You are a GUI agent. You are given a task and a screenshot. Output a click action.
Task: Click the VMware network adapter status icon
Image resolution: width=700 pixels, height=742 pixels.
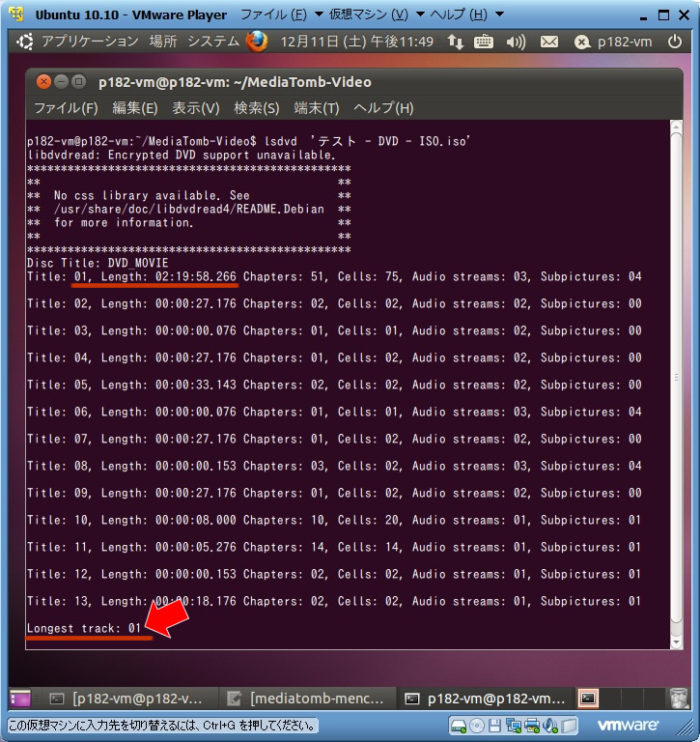point(513,726)
